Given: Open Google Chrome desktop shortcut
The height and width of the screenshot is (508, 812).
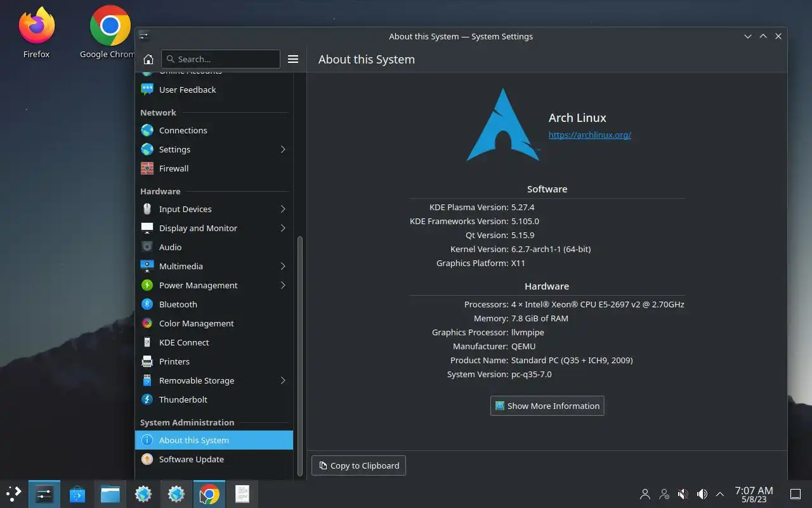Looking at the screenshot, I should pyautogui.click(x=109, y=33).
